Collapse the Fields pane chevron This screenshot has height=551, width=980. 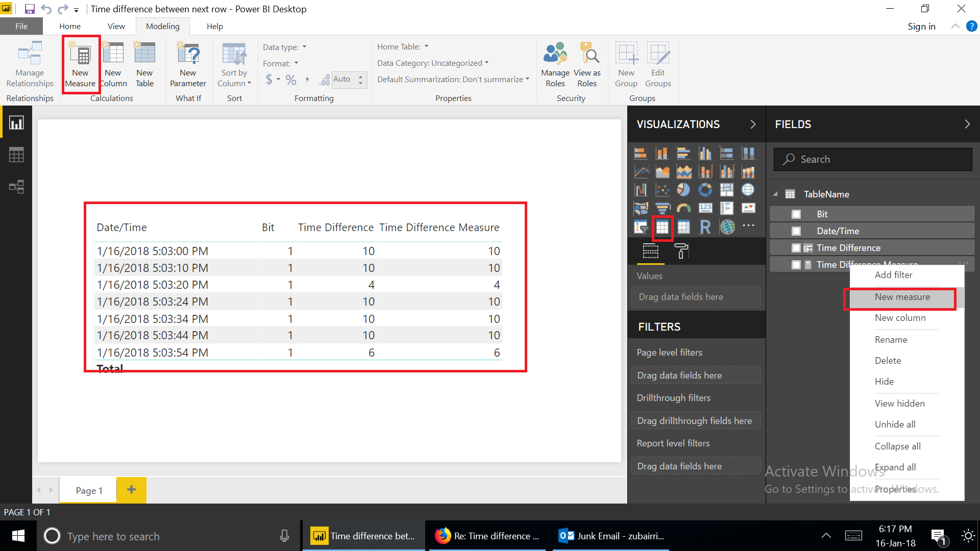967,124
